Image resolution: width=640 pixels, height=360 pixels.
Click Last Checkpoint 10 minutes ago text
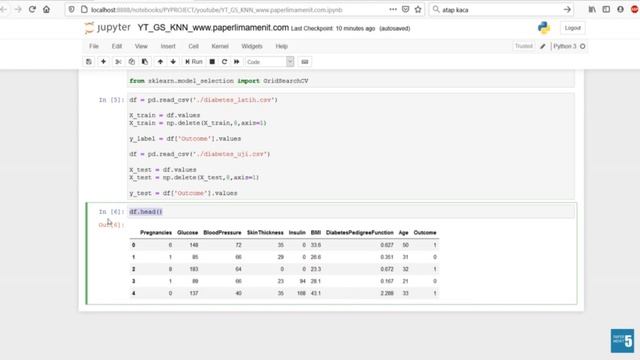[x=333, y=29]
